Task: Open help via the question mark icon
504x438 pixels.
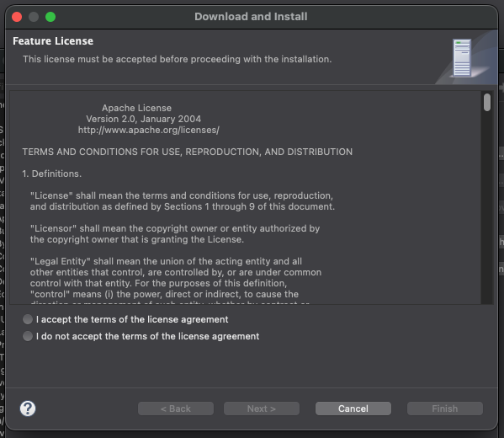Action: point(28,409)
